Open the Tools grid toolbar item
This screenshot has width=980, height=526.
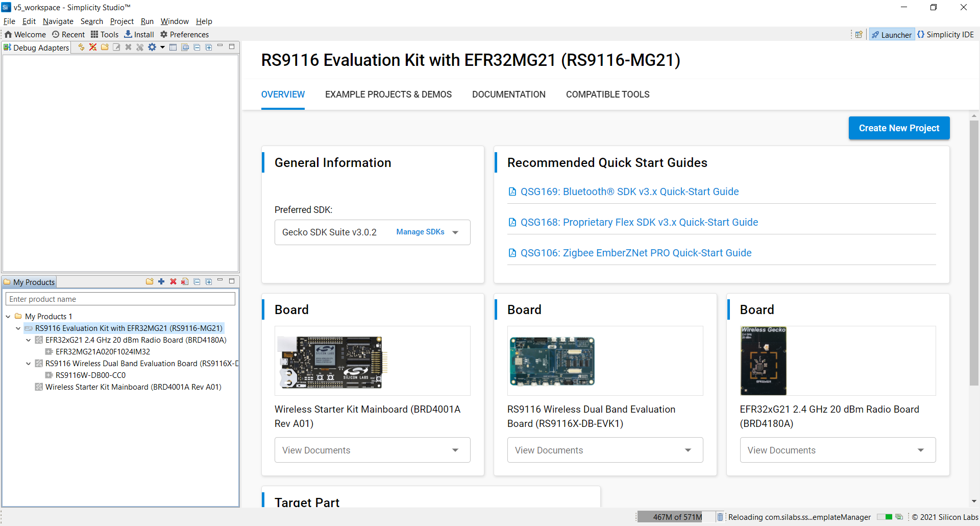[x=105, y=35]
